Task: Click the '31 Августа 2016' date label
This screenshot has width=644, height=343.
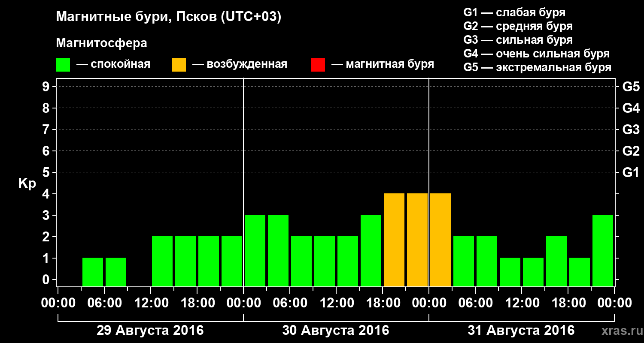Action: [521, 331]
